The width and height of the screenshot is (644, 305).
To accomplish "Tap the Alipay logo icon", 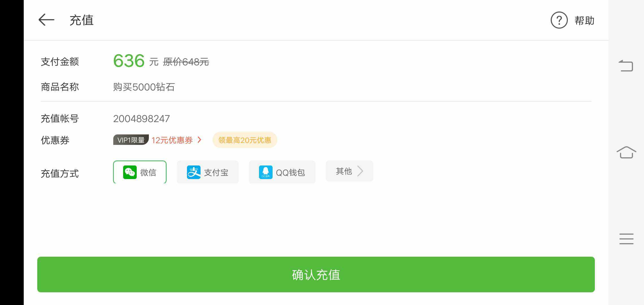I will pos(194,172).
